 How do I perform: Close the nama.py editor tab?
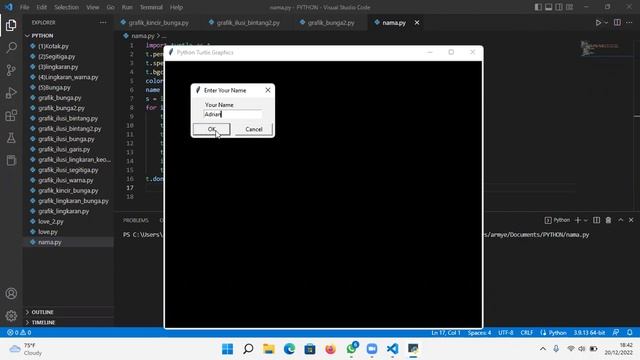[417, 23]
